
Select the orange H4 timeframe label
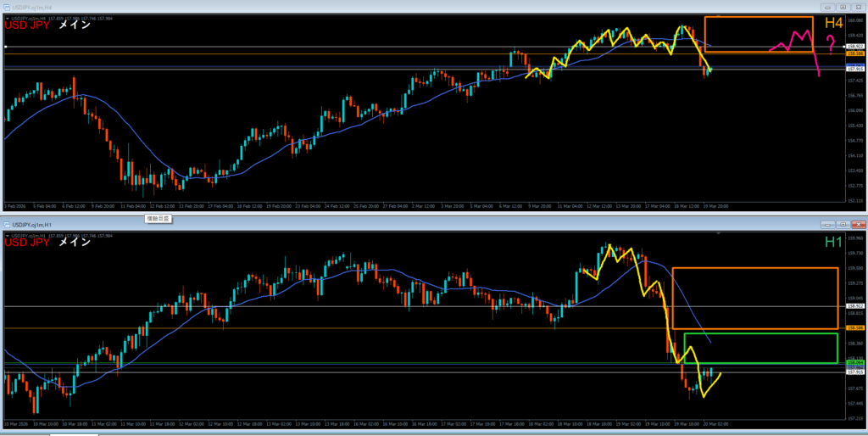pyautogui.click(x=833, y=23)
